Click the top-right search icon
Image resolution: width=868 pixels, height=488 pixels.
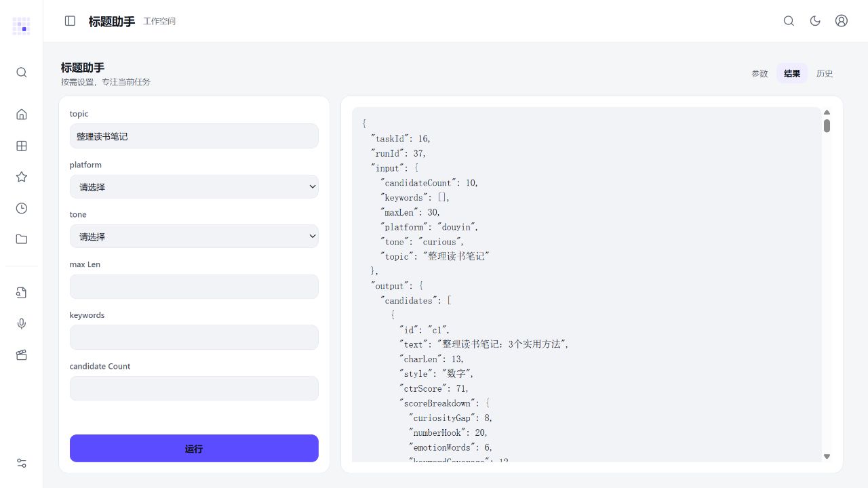coord(789,21)
